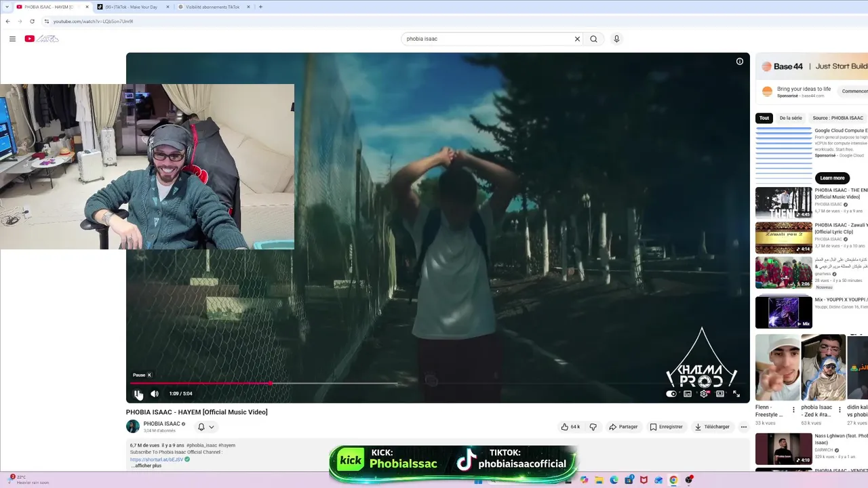The image size is (868, 488).
Task: Open the video info card icon
Action: tap(740, 61)
